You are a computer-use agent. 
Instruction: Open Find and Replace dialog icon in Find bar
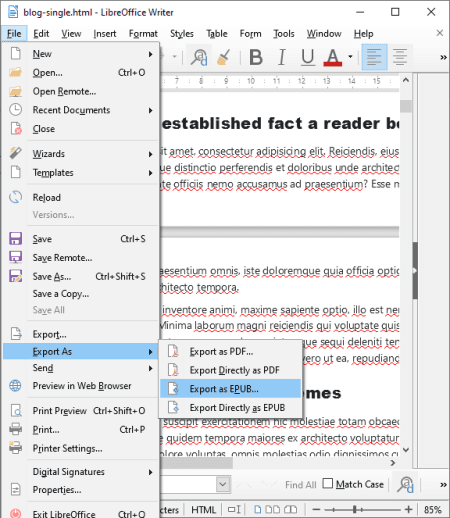pyautogui.click(x=405, y=484)
